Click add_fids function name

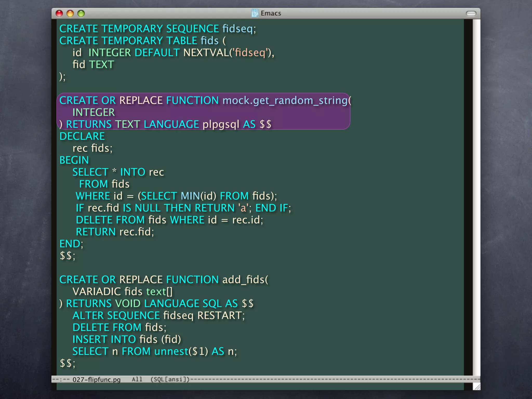[x=243, y=280]
